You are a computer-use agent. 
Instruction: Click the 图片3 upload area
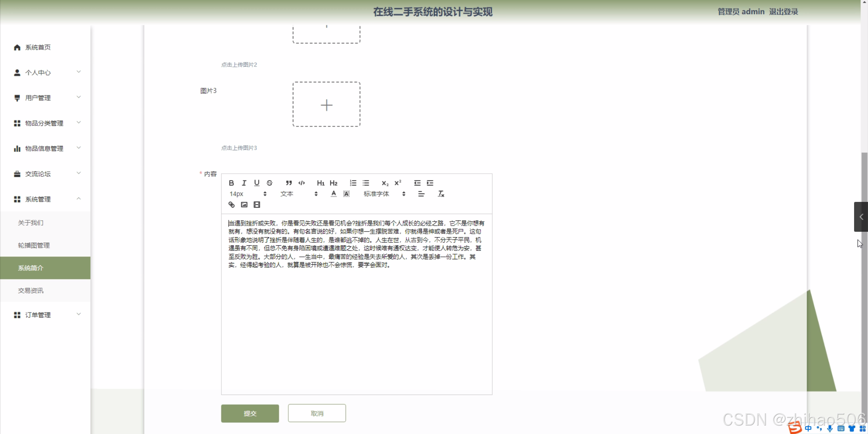[326, 105]
